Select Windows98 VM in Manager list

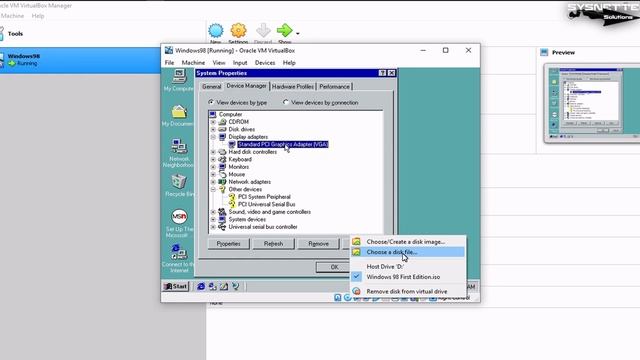(80, 60)
